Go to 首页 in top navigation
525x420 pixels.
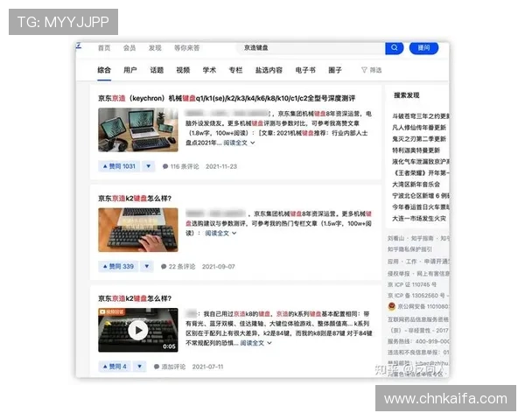[104, 48]
